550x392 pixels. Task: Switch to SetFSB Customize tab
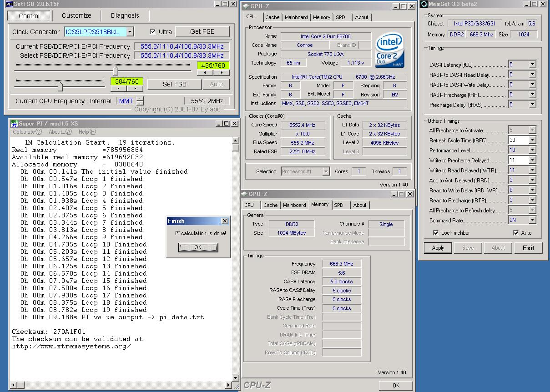76,15
